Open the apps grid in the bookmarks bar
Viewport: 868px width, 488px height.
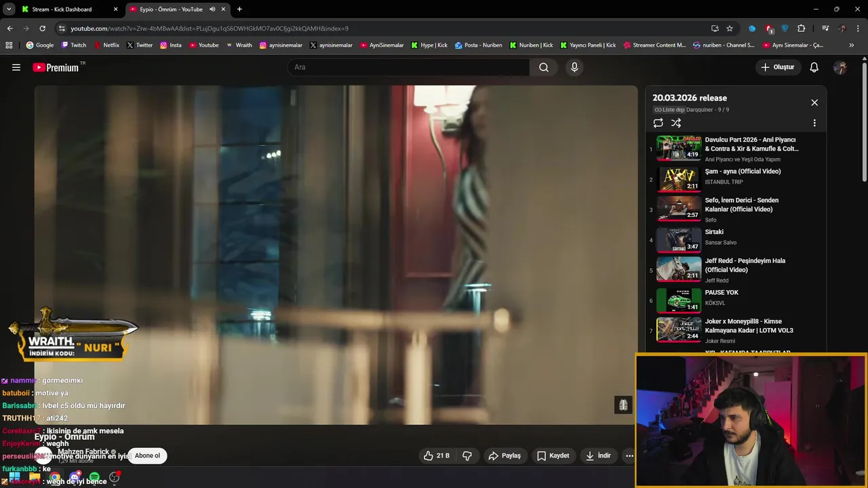pos(9,45)
